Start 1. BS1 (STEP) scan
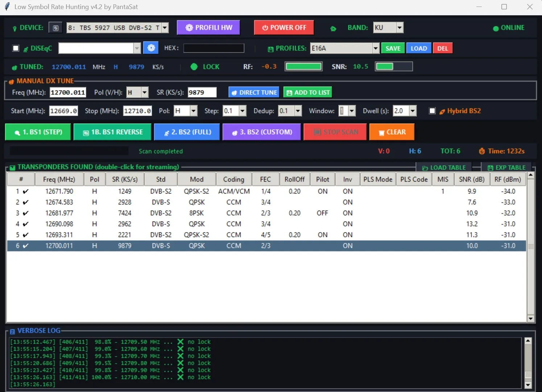 click(x=38, y=132)
